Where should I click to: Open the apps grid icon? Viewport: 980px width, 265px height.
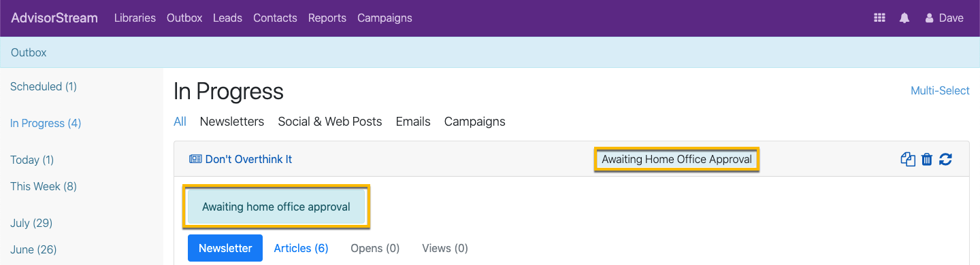click(x=879, y=18)
